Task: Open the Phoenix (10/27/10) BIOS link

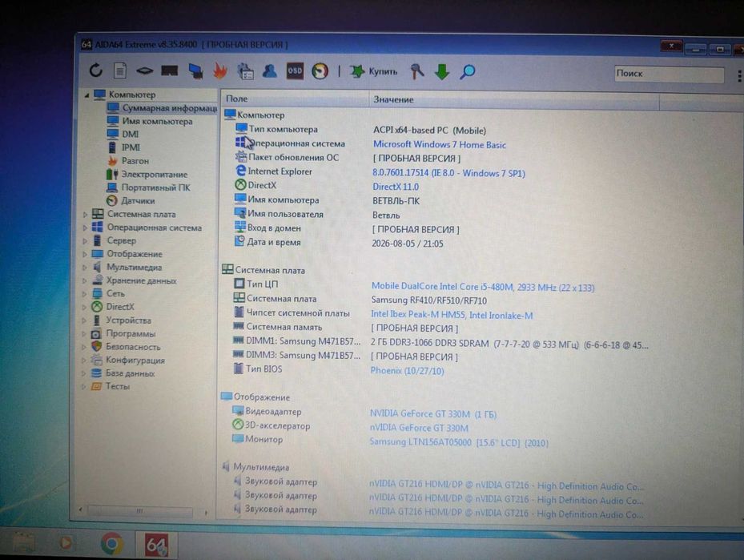Action: click(407, 371)
